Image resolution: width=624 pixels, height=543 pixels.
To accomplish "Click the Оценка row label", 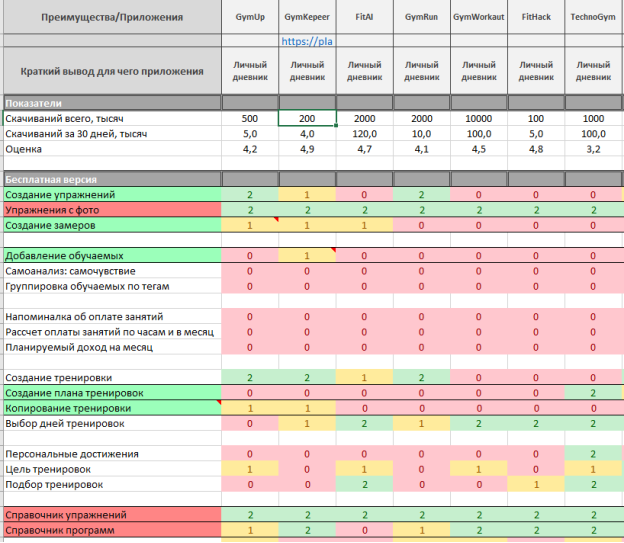I will click(x=23, y=149).
